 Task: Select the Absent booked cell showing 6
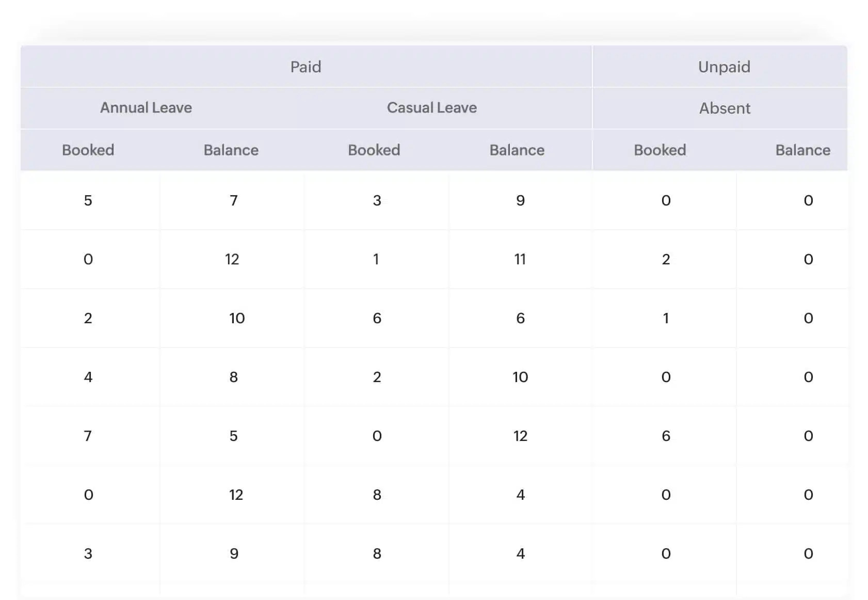click(666, 436)
